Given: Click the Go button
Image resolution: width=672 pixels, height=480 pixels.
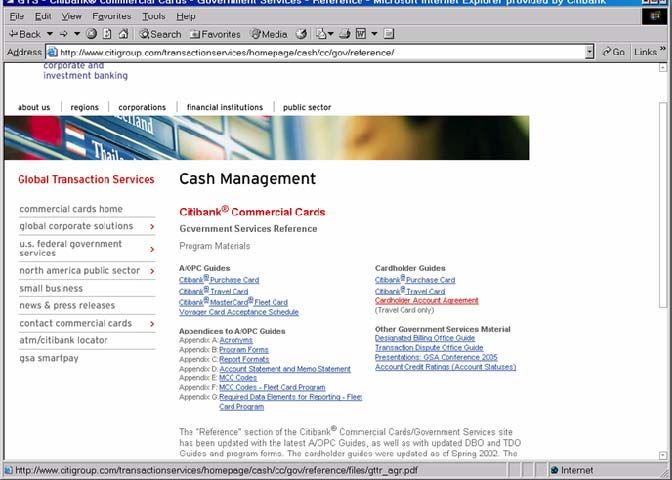Looking at the screenshot, I should click(x=613, y=52).
